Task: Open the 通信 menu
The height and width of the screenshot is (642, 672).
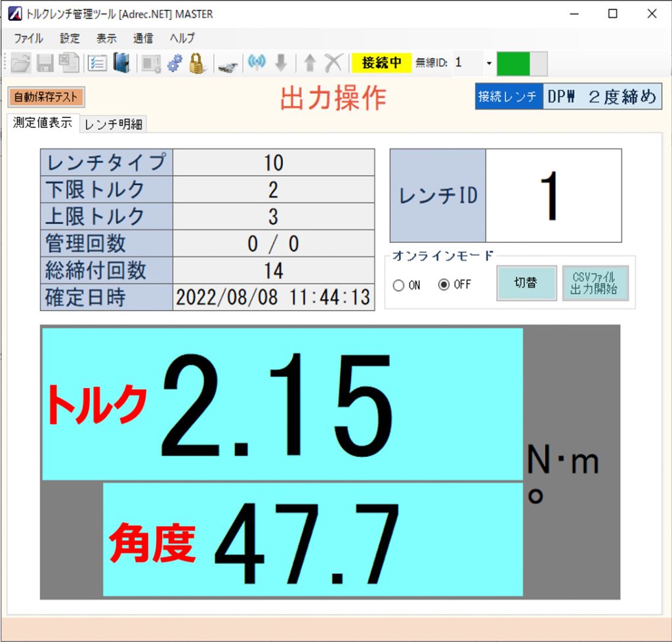Action: tap(142, 38)
